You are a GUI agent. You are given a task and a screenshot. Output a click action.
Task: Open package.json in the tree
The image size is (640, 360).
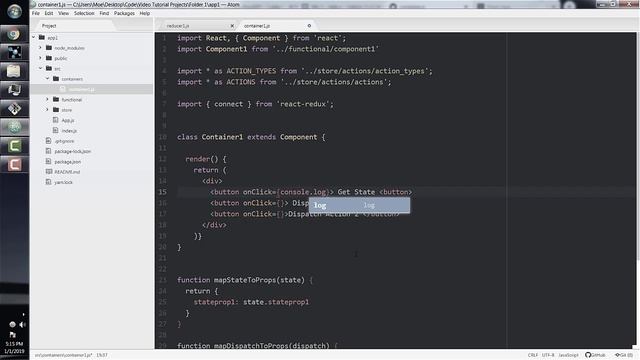point(67,162)
